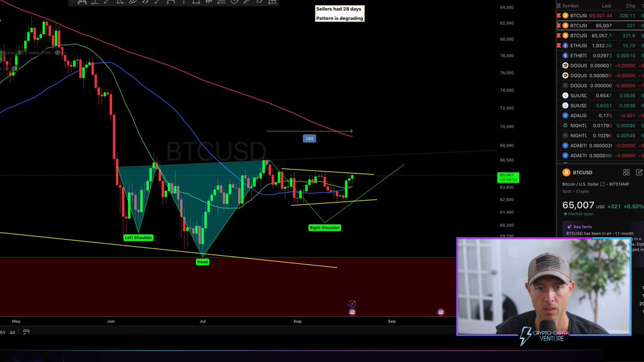The image size is (644, 362).
Task: Click the Right Shoulder chart label
Action: click(325, 228)
